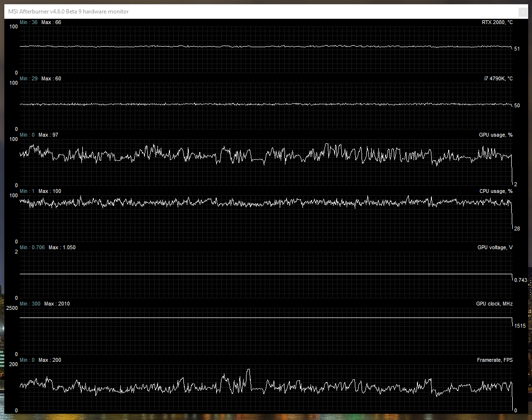Viewport: 532px width, 420px height.
Task: Click the flat GPU voltage trace line
Action: pos(266,274)
